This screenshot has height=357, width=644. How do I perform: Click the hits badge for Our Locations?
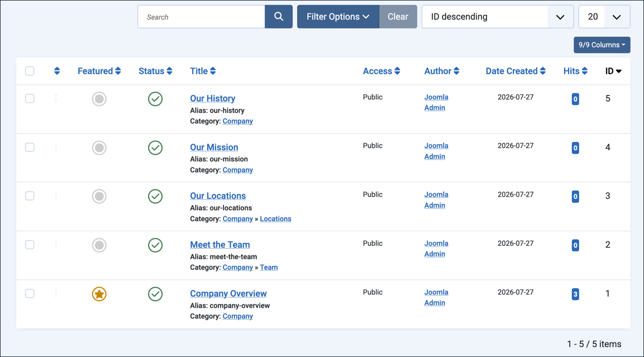[575, 196]
